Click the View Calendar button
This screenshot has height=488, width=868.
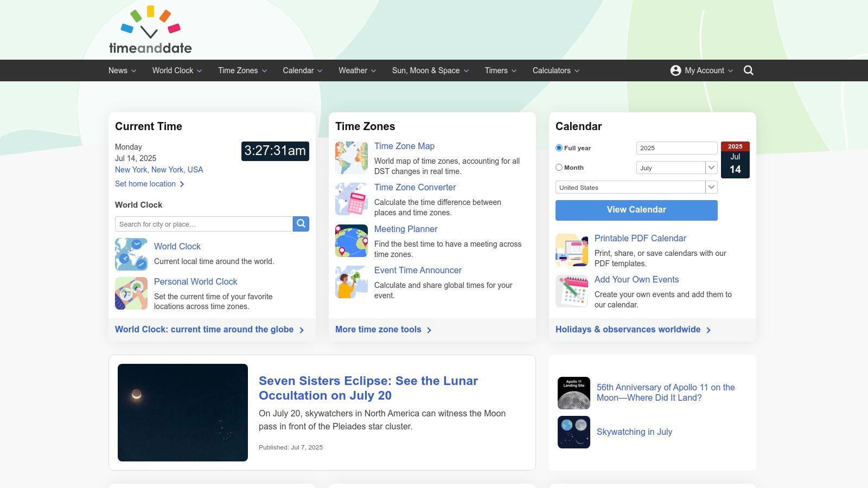(636, 210)
